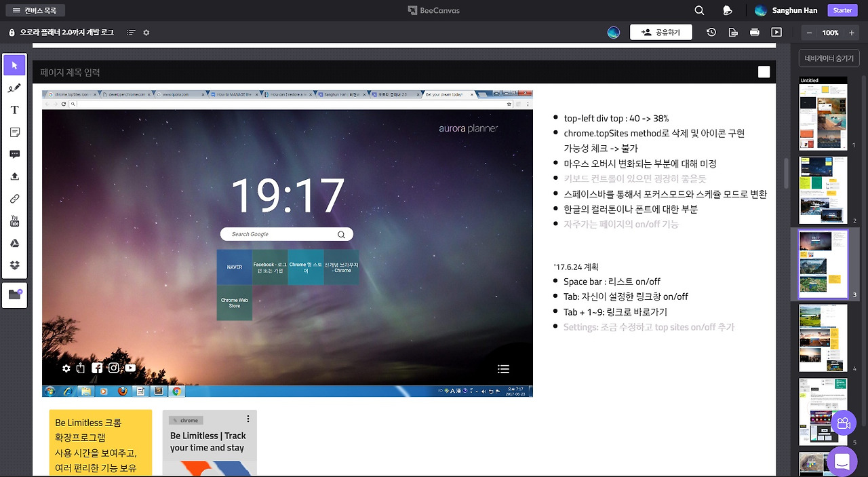Open the Google Drive import tool
The width and height of the screenshot is (868, 477).
14,244
